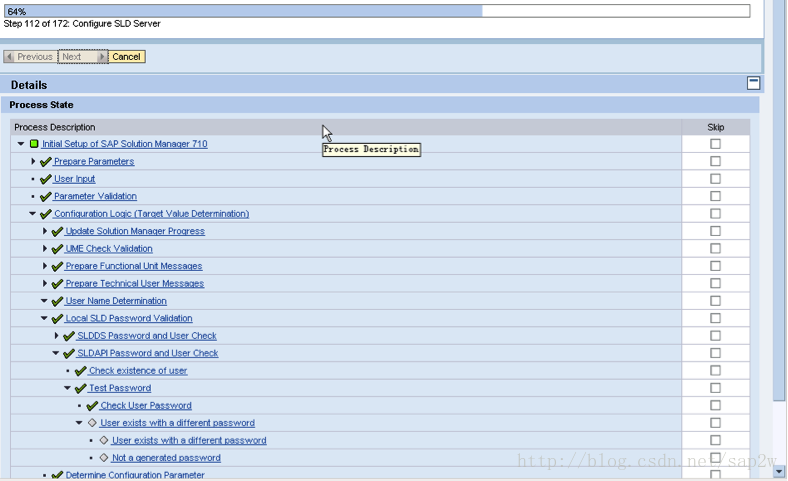The height and width of the screenshot is (481, 788).
Task: Tick Skip checkbox for Test Password
Action: click(715, 388)
